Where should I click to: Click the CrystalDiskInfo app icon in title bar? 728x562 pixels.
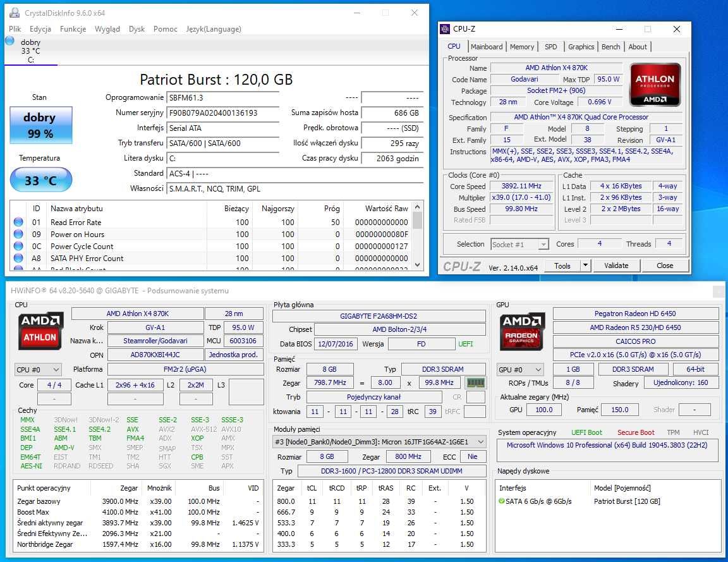(x=15, y=13)
